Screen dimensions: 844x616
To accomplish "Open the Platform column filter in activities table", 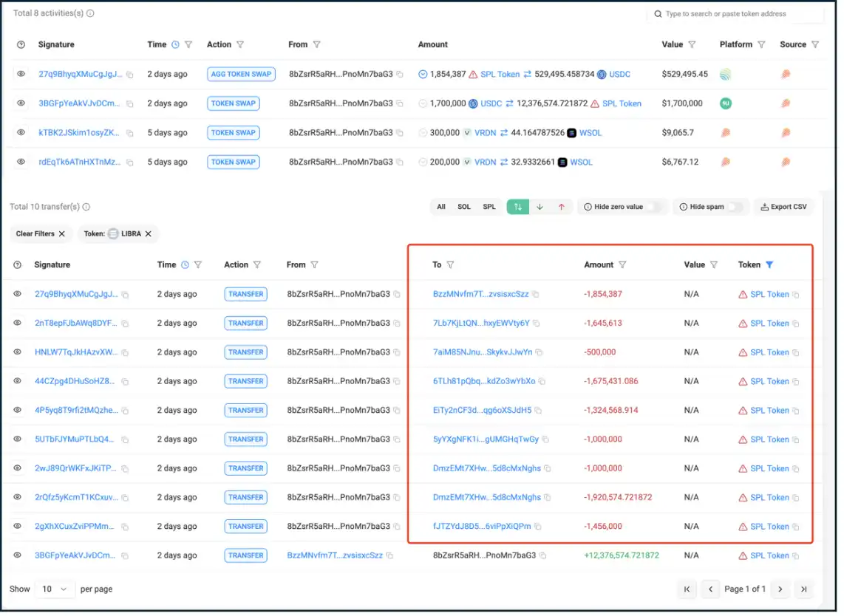I will (x=761, y=44).
